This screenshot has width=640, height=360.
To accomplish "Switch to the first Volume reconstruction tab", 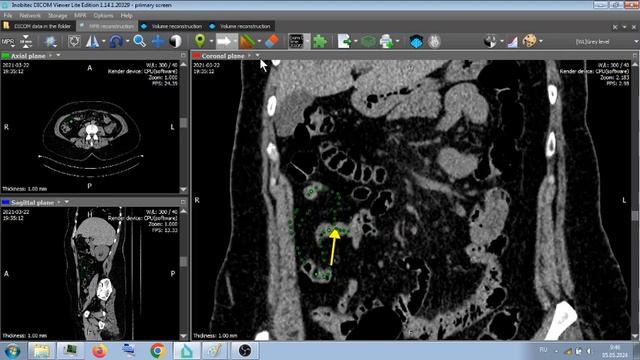I will (172, 26).
